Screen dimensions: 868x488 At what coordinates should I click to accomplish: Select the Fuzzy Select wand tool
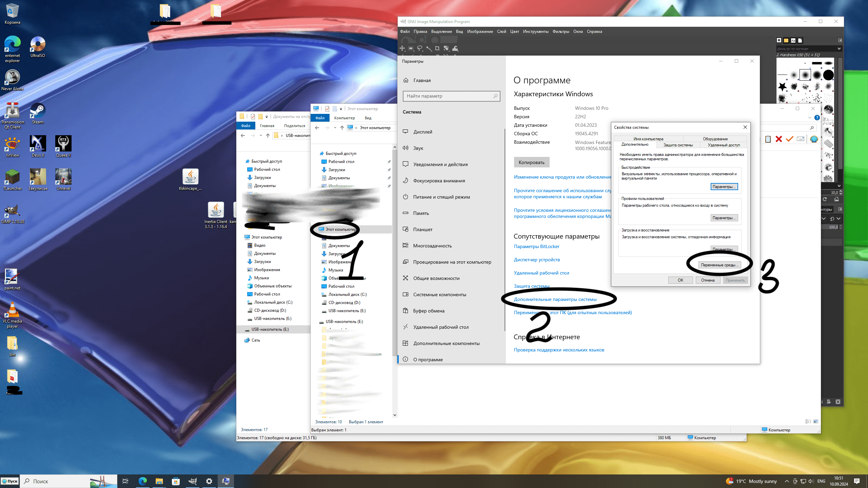tap(429, 48)
